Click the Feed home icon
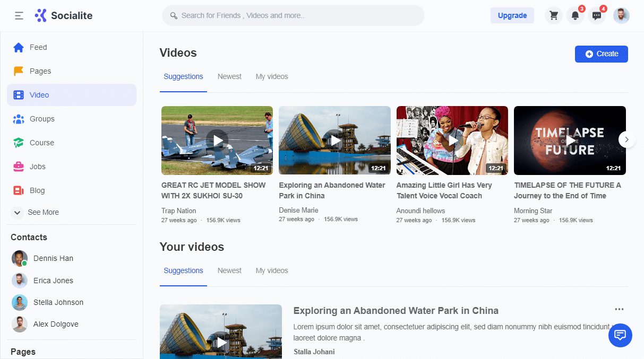The height and width of the screenshot is (359, 644). (x=19, y=48)
